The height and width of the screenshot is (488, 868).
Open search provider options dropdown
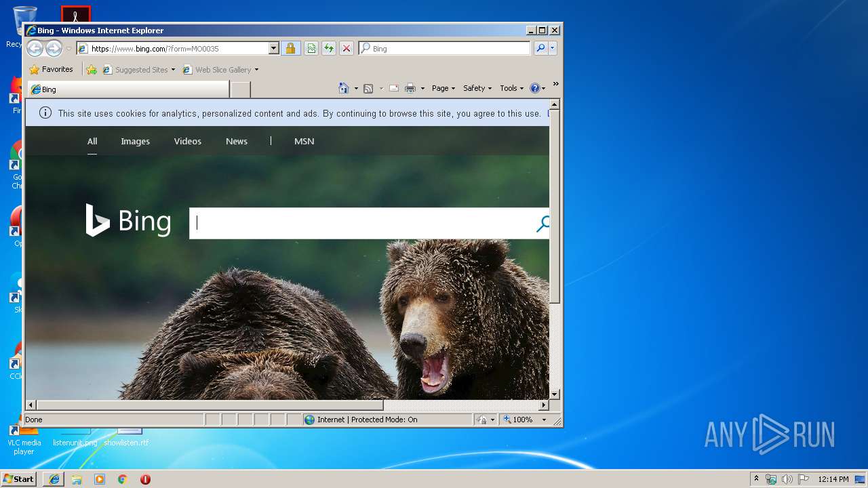click(x=553, y=48)
